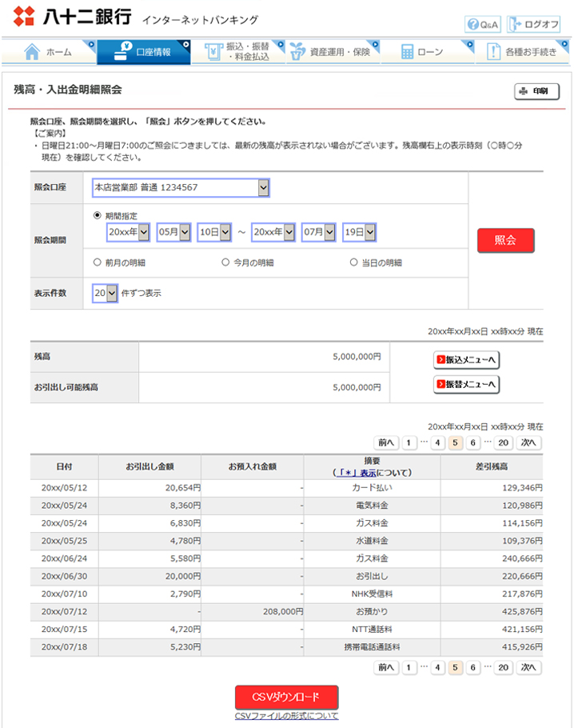Click the Q&A button
The image size is (574, 728).
point(483,24)
